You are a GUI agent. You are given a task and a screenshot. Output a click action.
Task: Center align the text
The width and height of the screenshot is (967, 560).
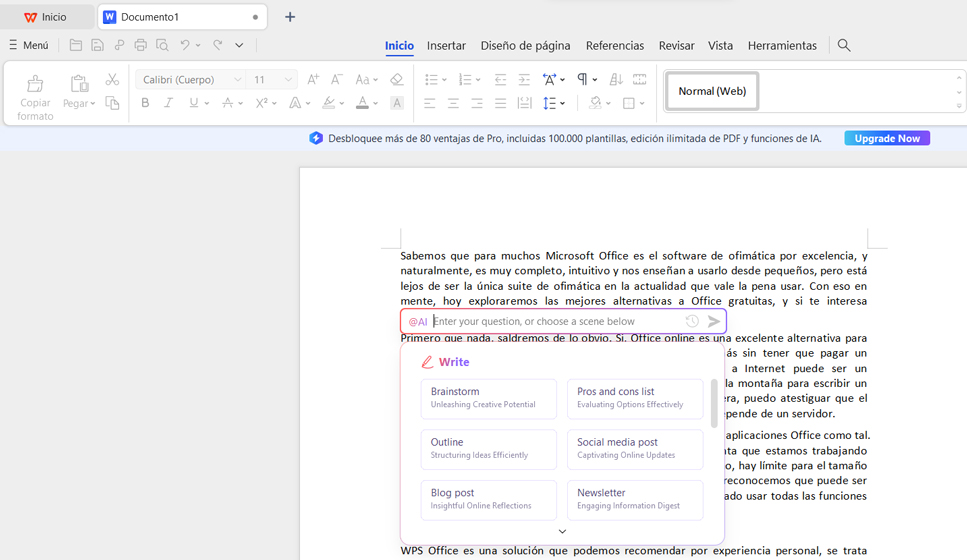453,103
